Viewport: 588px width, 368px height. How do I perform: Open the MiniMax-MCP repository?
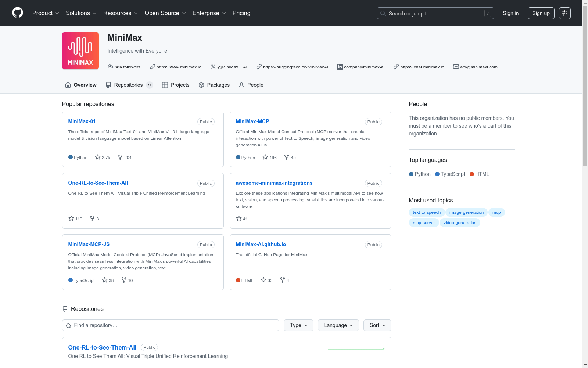click(252, 121)
